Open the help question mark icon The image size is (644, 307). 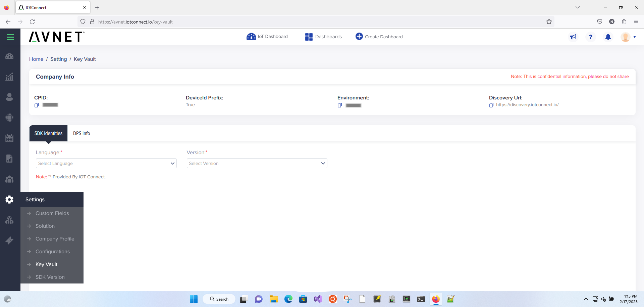[591, 37]
